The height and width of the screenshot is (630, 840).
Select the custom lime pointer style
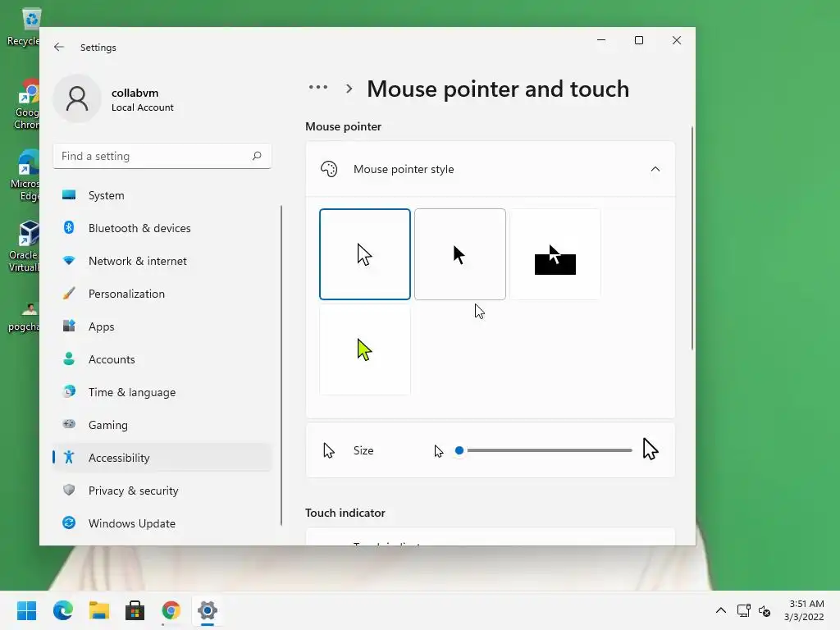(x=365, y=349)
